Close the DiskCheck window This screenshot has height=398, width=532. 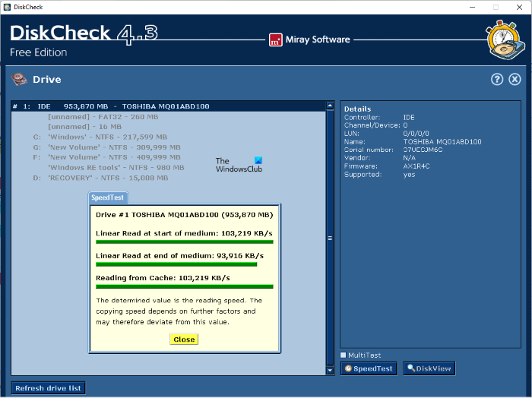[x=519, y=7]
